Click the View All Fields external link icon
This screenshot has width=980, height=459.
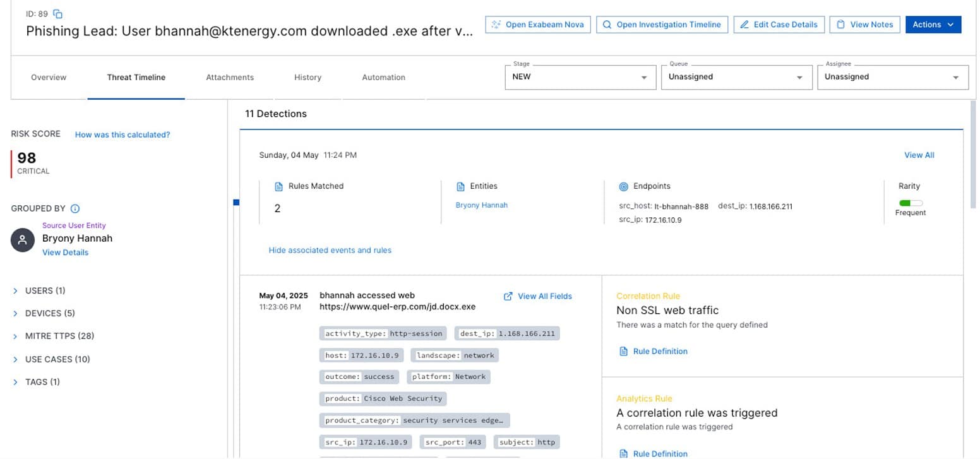coord(508,296)
